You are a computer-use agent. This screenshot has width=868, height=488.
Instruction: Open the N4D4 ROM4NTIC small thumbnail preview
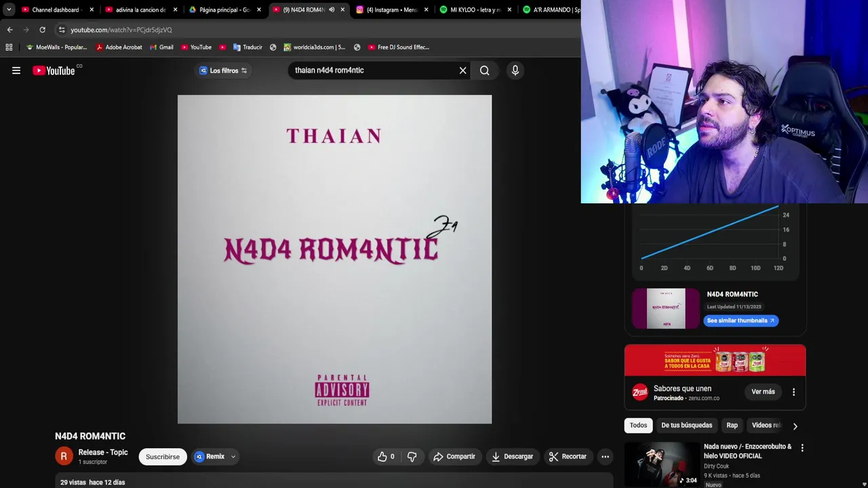pyautogui.click(x=665, y=308)
